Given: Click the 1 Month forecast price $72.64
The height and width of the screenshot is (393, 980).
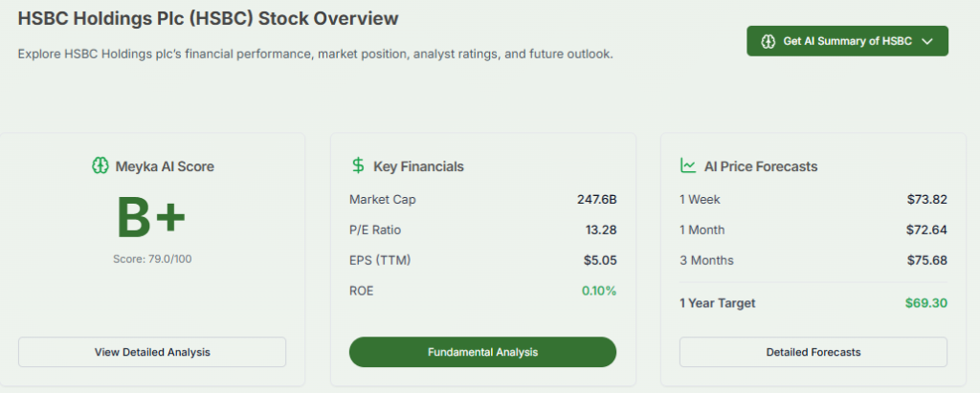Looking at the screenshot, I should coord(926,229).
